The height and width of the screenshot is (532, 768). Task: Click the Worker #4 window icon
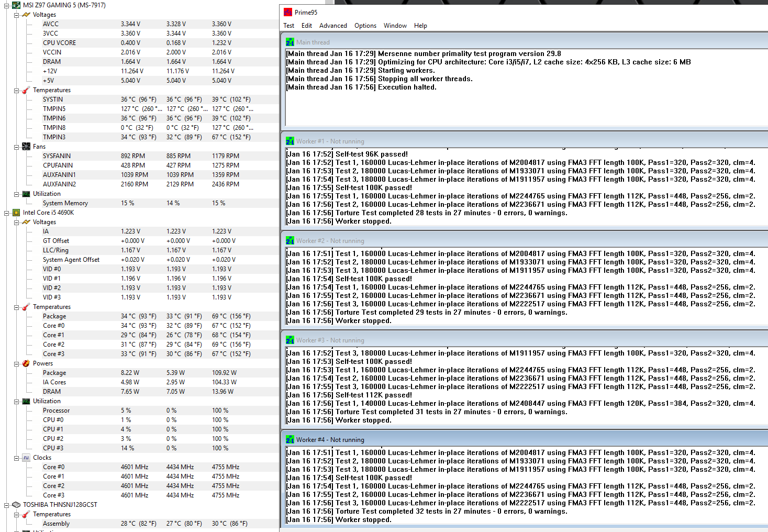290,440
